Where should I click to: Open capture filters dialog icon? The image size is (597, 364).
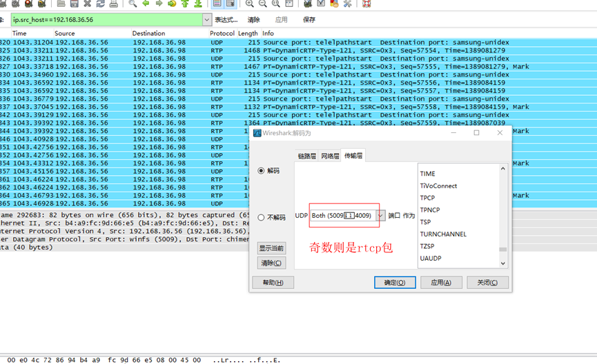(308, 3)
